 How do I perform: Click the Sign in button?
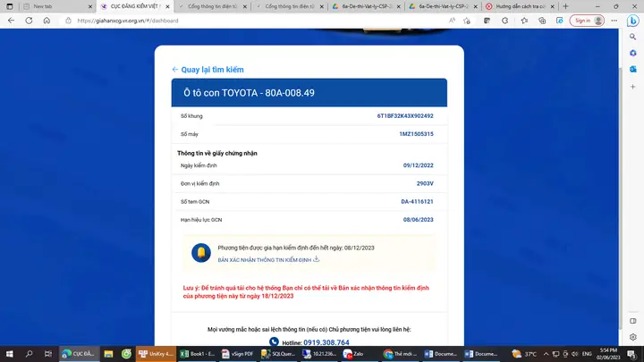click(581, 20)
